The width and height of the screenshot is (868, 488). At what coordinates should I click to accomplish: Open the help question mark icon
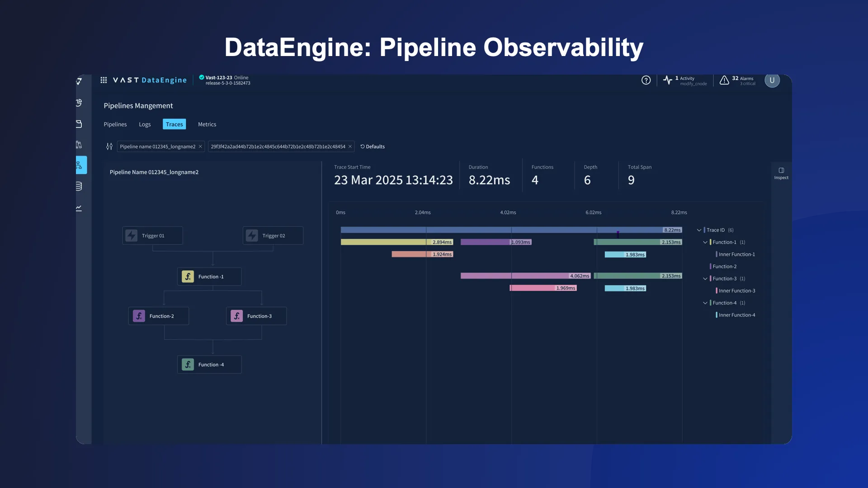pyautogui.click(x=646, y=80)
